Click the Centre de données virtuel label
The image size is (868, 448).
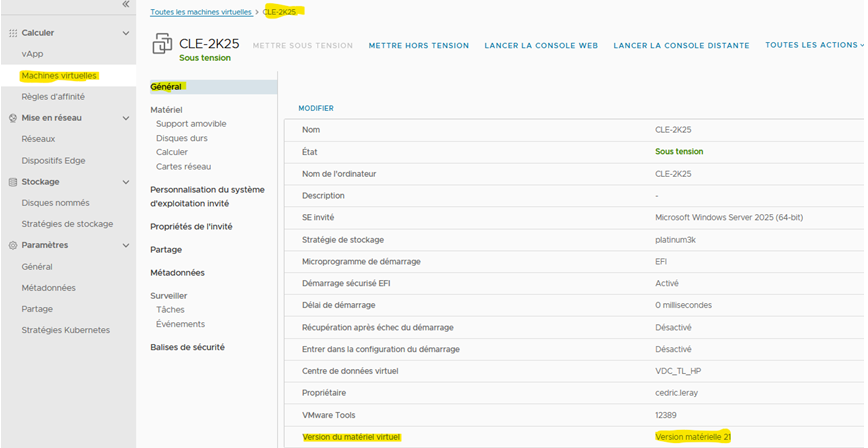pos(350,371)
